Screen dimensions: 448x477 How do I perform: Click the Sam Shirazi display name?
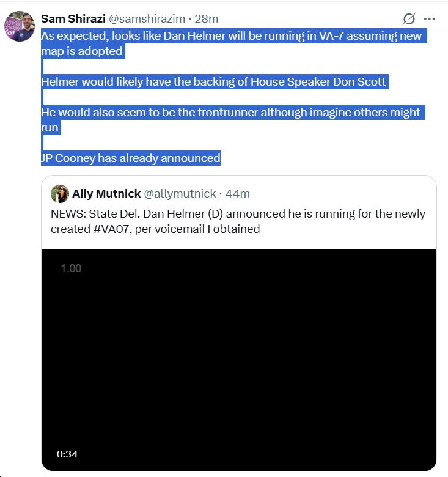coord(73,19)
